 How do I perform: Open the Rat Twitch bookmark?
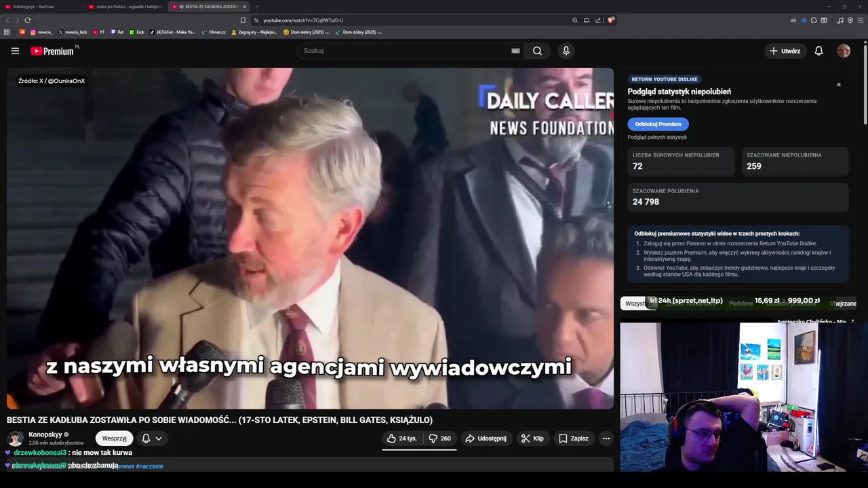[x=117, y=32]
